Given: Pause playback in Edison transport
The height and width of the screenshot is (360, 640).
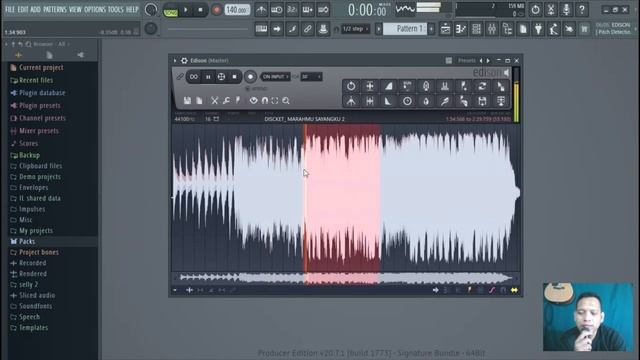Looking at the screenshot, I should [208, 77].
